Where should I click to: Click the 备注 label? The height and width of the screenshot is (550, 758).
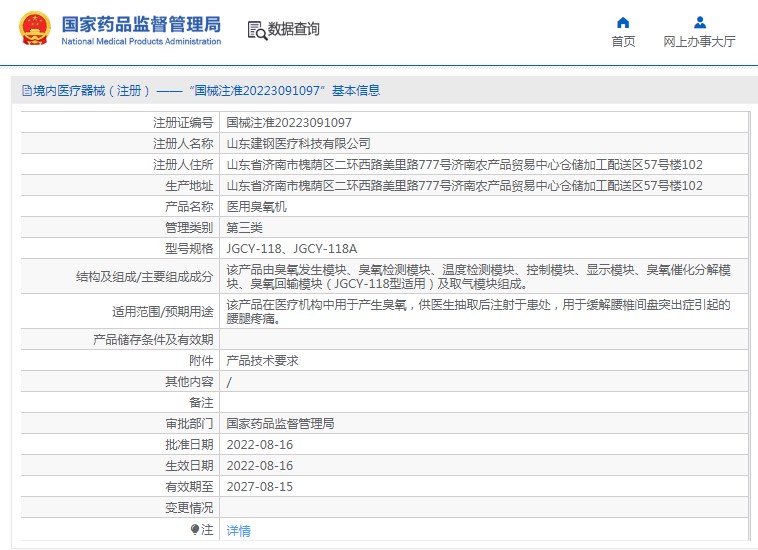(x=202, y=403)
